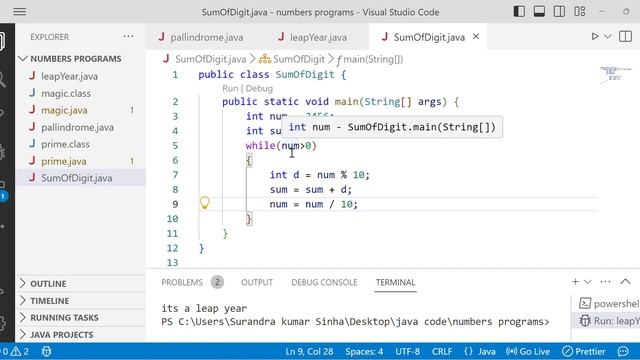
Task: Create new terminal with plus icon
Action: tap(575, 282)
